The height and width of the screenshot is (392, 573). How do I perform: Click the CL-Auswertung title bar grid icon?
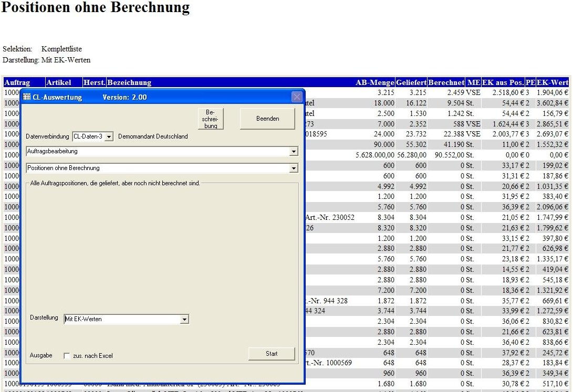[27, 97]
